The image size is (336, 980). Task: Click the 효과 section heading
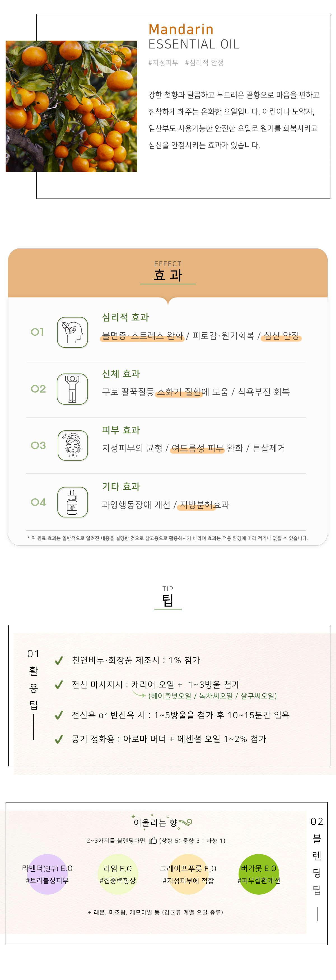[168, 275]
